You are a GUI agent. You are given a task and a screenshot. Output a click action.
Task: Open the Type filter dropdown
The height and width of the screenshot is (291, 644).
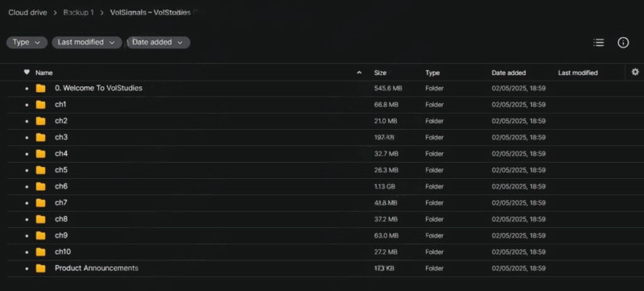click(x=27, y=43)
